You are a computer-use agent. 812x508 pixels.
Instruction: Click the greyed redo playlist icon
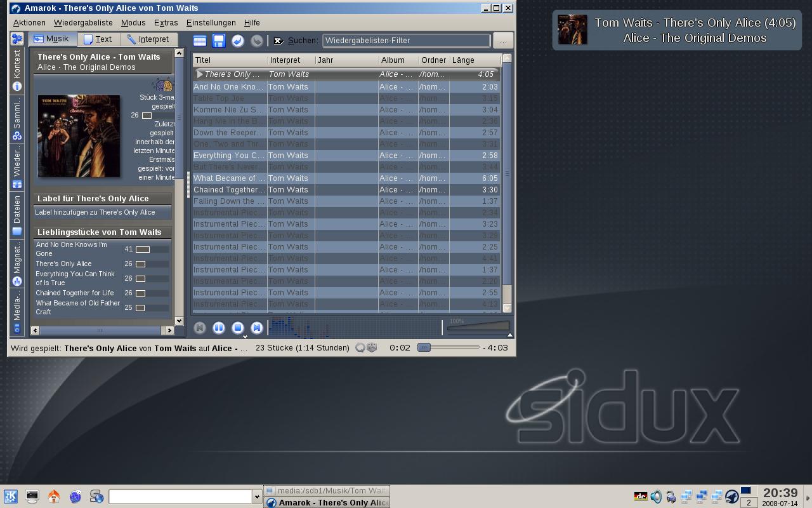[257, 41]
